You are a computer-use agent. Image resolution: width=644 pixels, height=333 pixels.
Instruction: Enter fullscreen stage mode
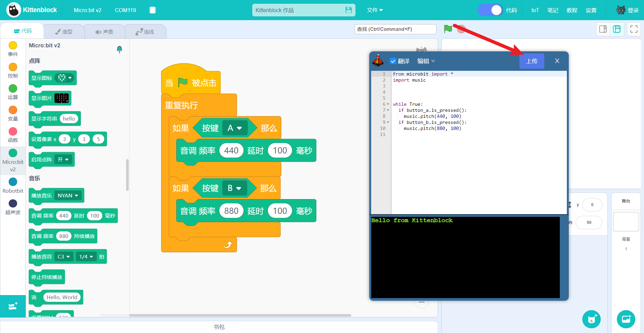coord(634,29)
